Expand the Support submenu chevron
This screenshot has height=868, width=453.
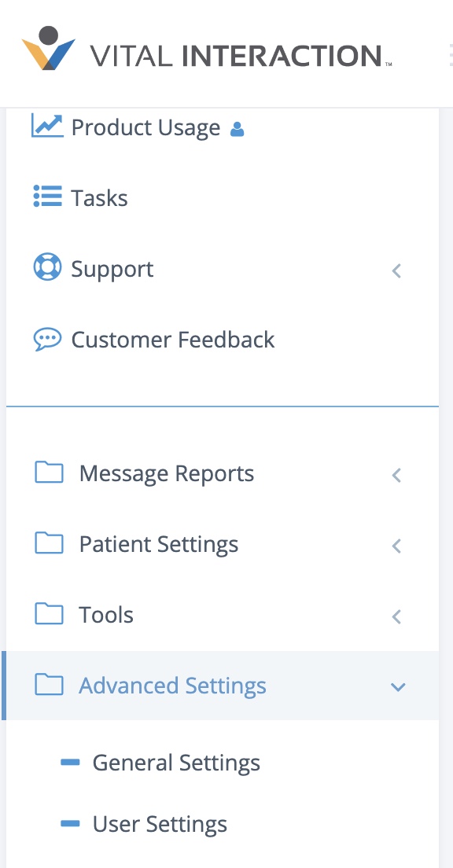(396, 270)
